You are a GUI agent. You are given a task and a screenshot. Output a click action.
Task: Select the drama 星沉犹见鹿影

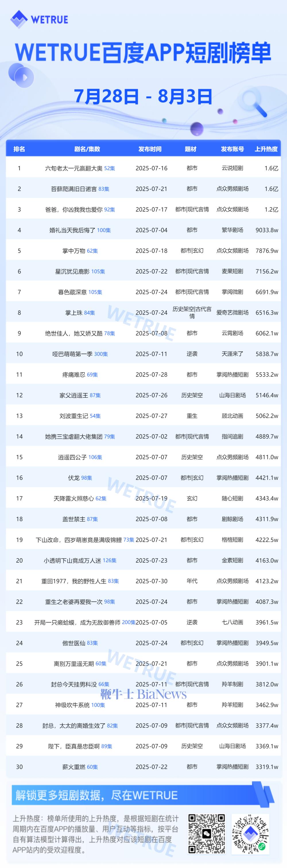tap(73, 271)
